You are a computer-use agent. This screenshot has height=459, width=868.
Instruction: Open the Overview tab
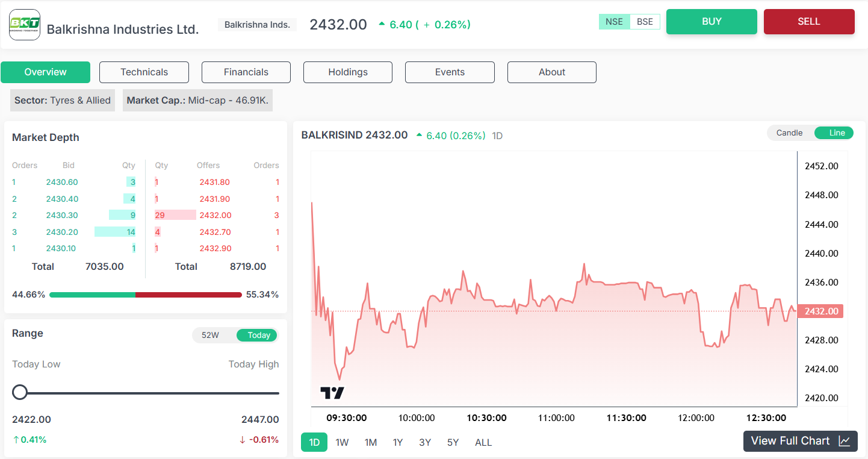45,72
